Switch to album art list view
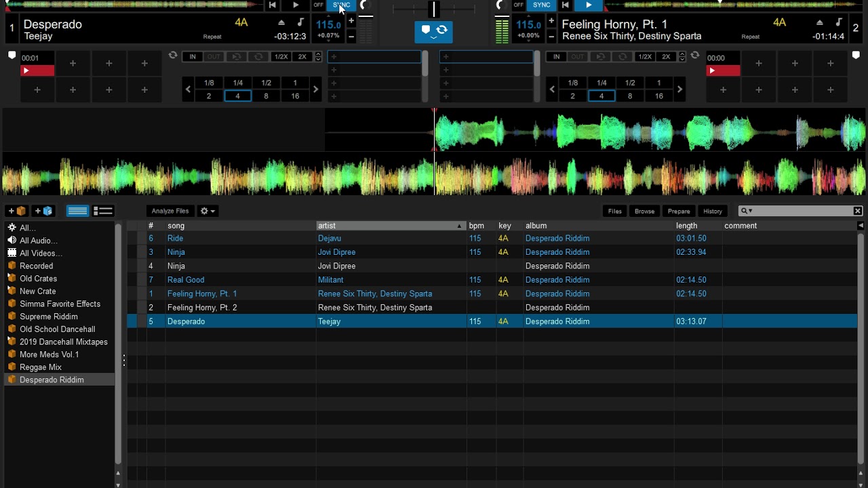 102,211
